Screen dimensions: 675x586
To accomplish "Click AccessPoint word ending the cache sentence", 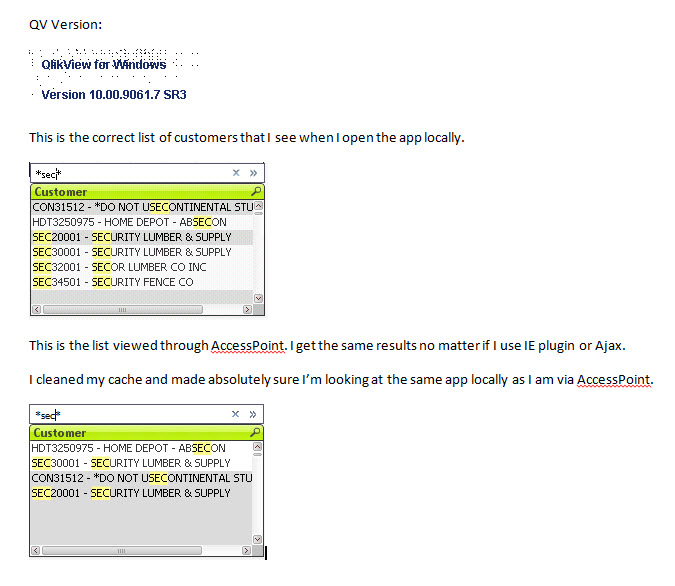I will (613, 380).
